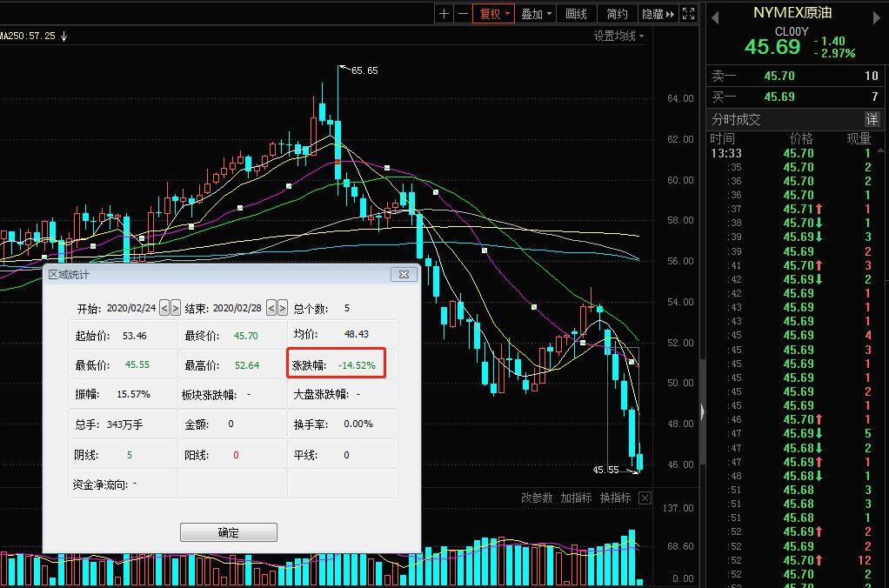Open the 叠加 dropdown
Image resolution: width=889 pixels, height=588 pixels.
pyautogui.click(x=536, y=14)
